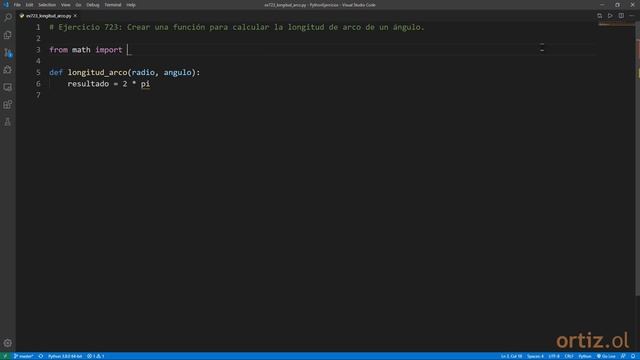The height and width of the screenshot is (360, 640).
Task: Click the Ln, Col cursor position indicator
Action: [x=511, y=356]
